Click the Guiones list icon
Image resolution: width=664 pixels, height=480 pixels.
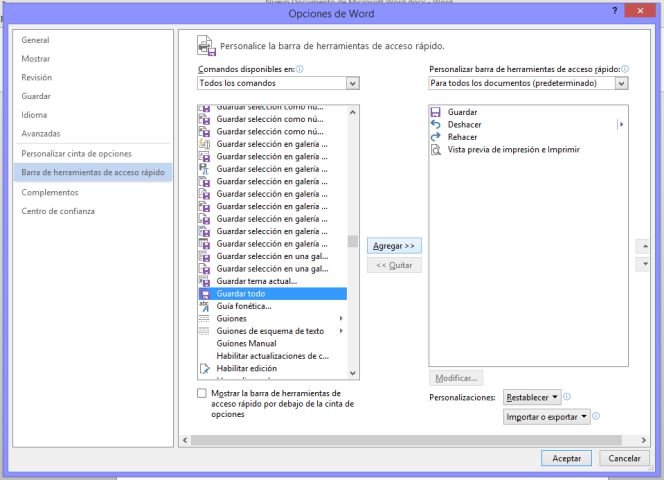coord(205,319)
